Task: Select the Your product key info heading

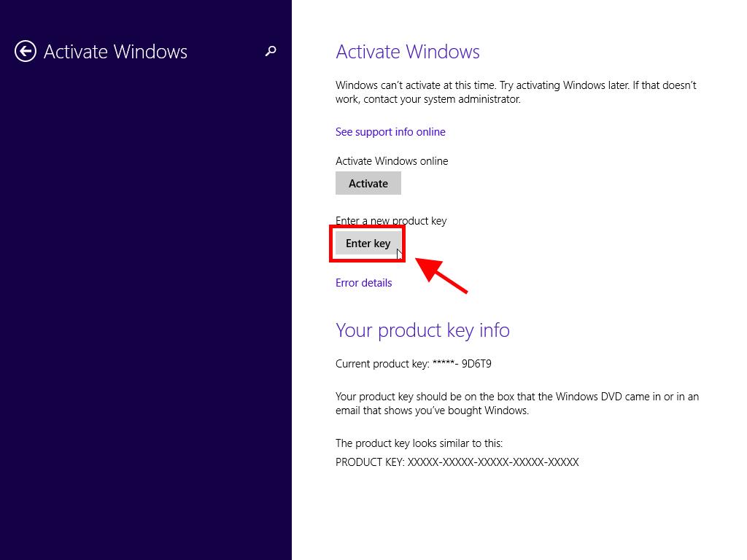Action: pos(422,330)
